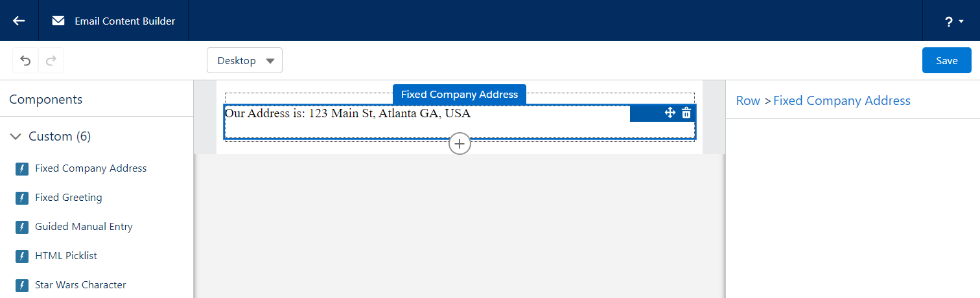Select the Row breadcrumb link
The image size is (980, 298).
click(x=748, y=100)
